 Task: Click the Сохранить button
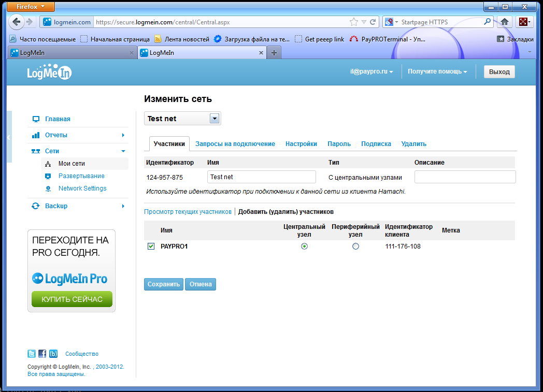tap(163, 284)
